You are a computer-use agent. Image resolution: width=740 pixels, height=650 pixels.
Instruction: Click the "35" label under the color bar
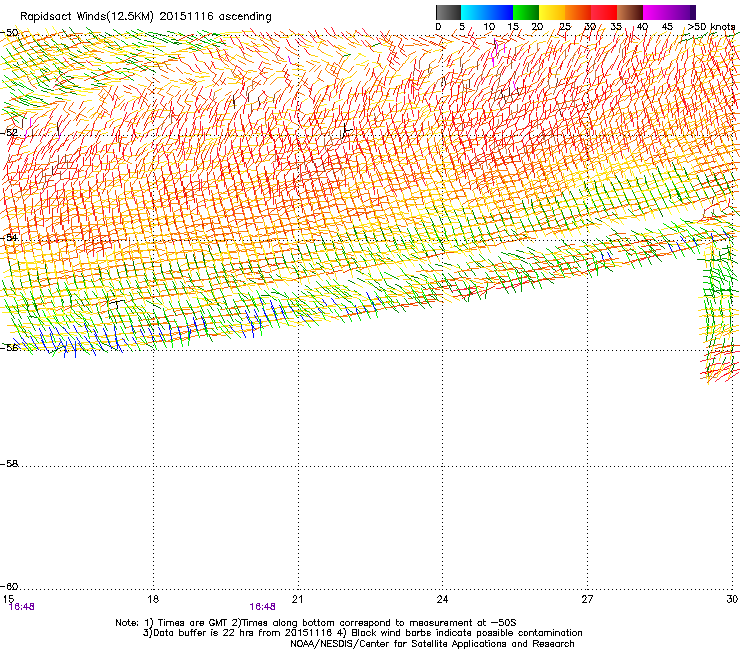point(616,27)
